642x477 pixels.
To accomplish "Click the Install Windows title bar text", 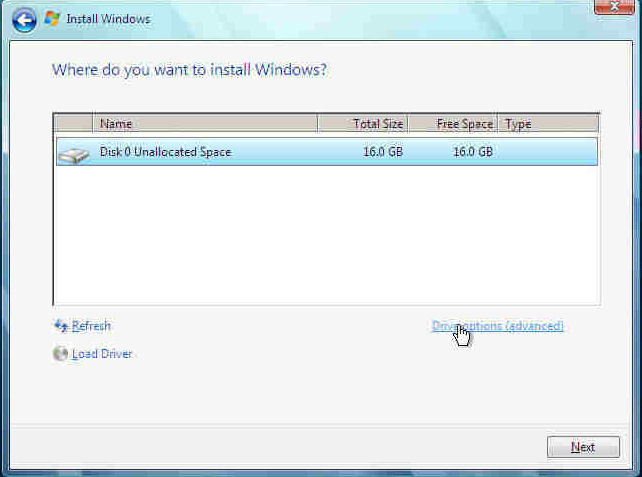I will (x=108, y=19).
